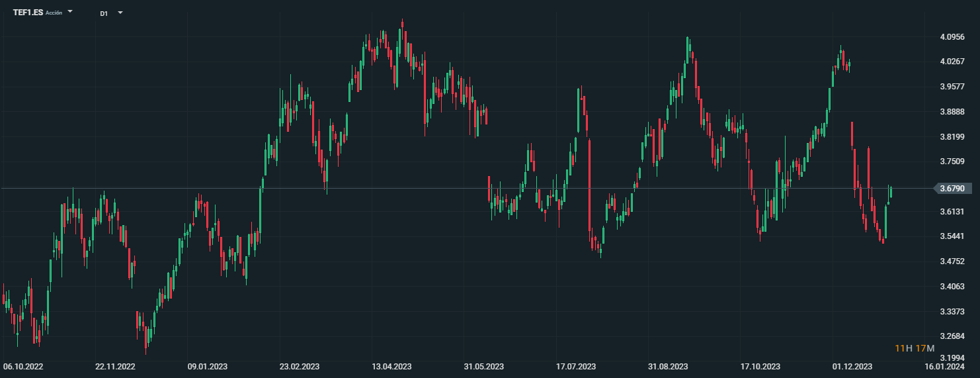This screenshot has width=980, height=378.
Task: Click the 11H 17M candle countdown timer
Action: 915,348
